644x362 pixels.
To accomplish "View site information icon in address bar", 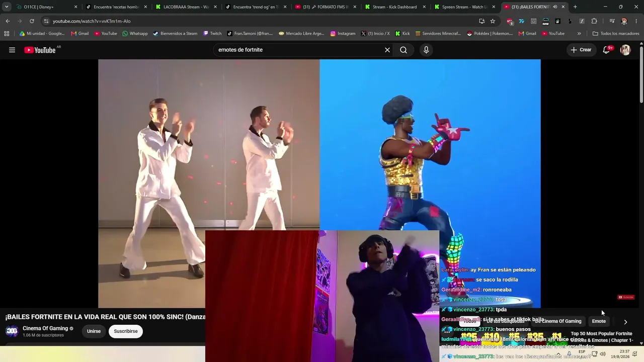I will pyautogui.click(x=46, y=21).
